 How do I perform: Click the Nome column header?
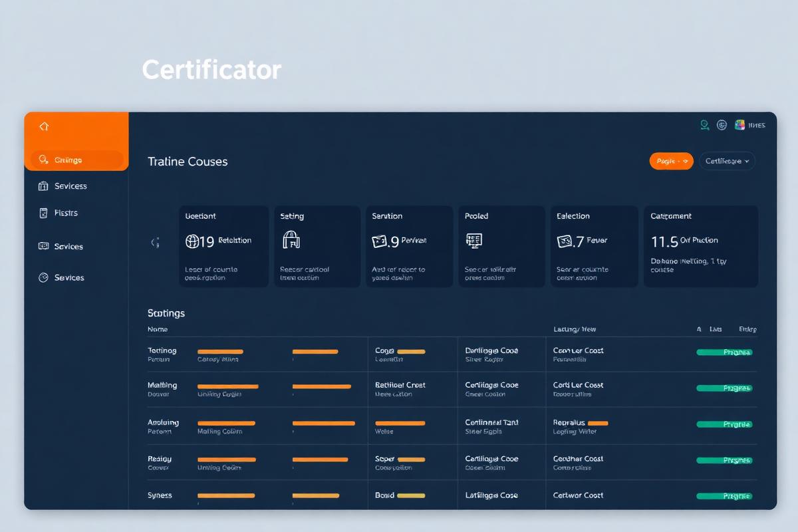(x=158, y=329)
